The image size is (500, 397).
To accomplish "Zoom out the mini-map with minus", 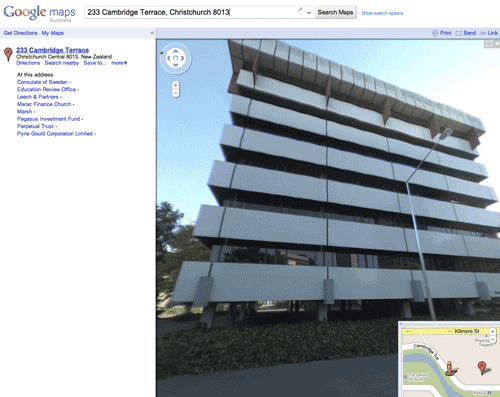I will [x=492, y=339].
